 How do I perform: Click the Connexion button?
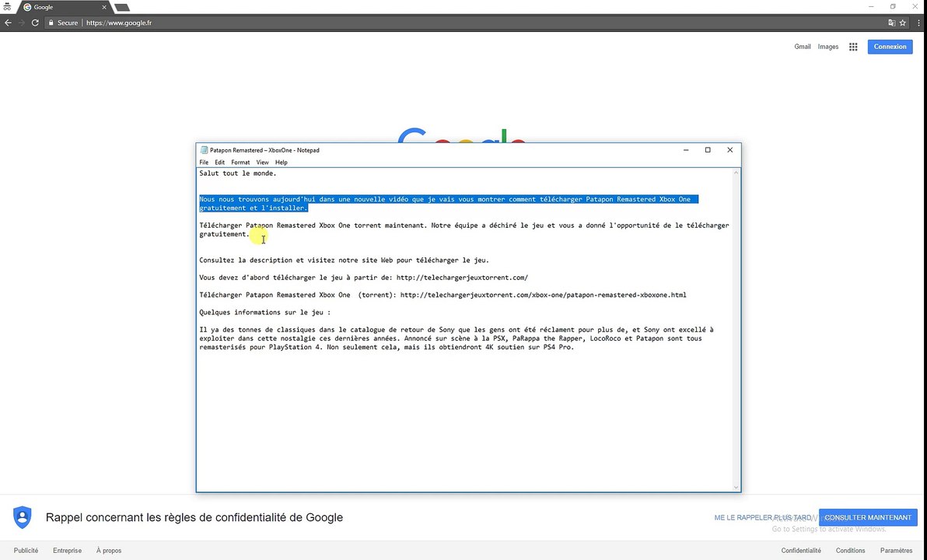tap(890, 47)
